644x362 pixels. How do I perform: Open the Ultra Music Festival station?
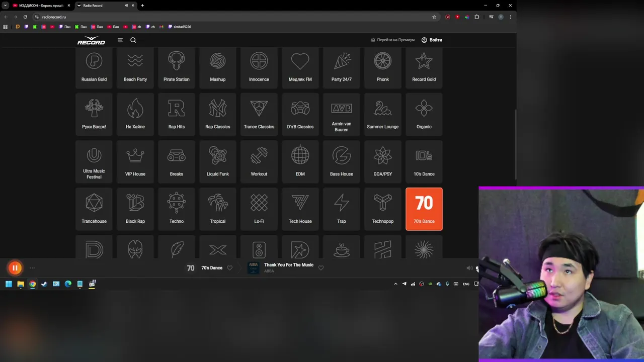click(94, 161)
